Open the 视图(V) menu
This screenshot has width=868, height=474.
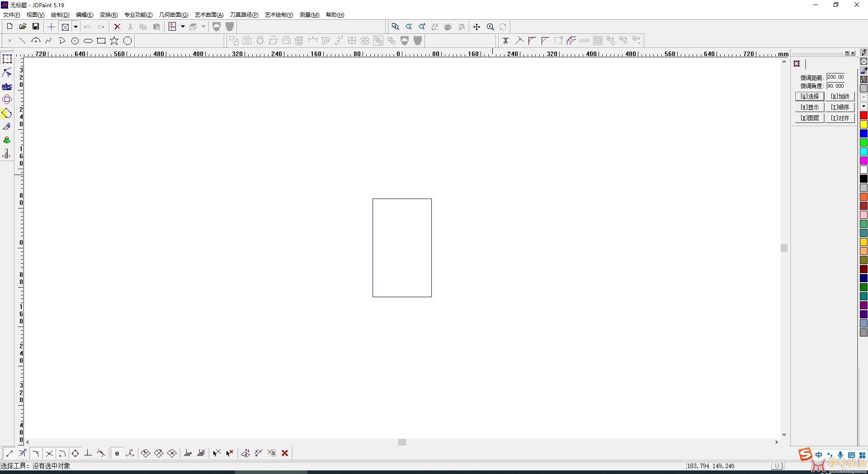tap(35, 15)
